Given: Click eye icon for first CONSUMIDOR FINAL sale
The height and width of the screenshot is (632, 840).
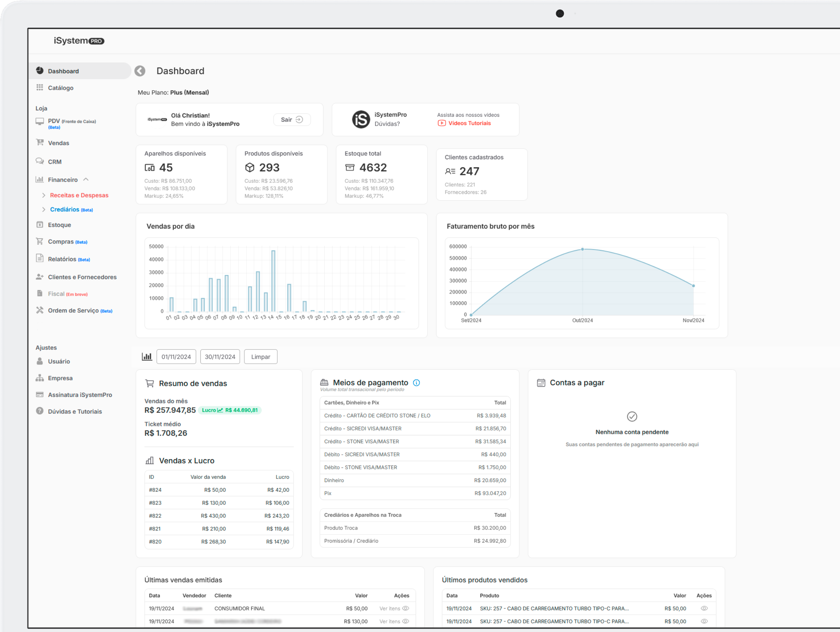Looking at the screenshot, I should [406, 608].
